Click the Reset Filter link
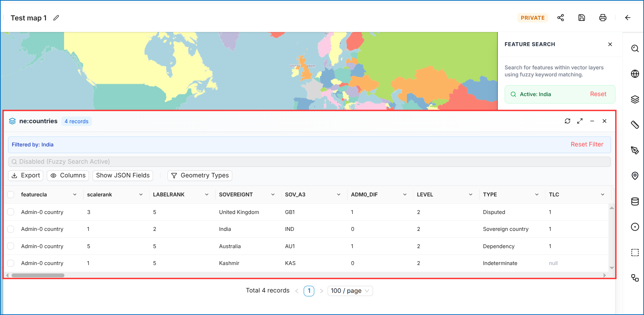Screen dimensions: 644x315 (x=587, y=144)
